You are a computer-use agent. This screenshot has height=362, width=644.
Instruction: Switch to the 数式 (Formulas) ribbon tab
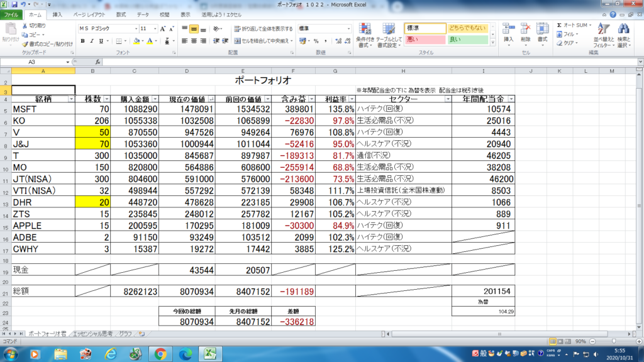(121, 15)
